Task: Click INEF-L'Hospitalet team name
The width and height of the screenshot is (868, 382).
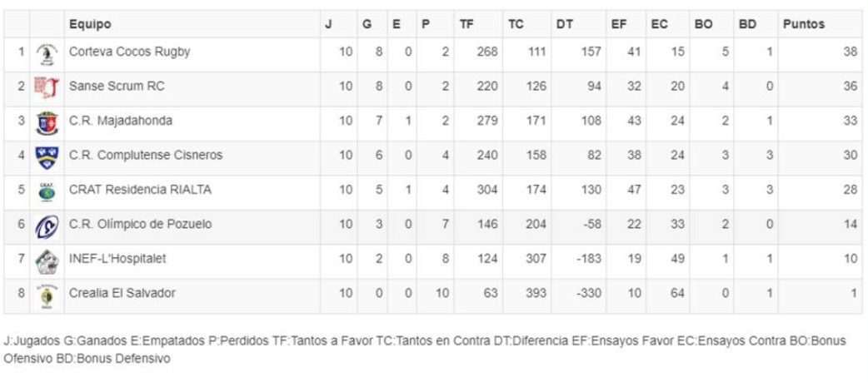Action: (117, 259)
